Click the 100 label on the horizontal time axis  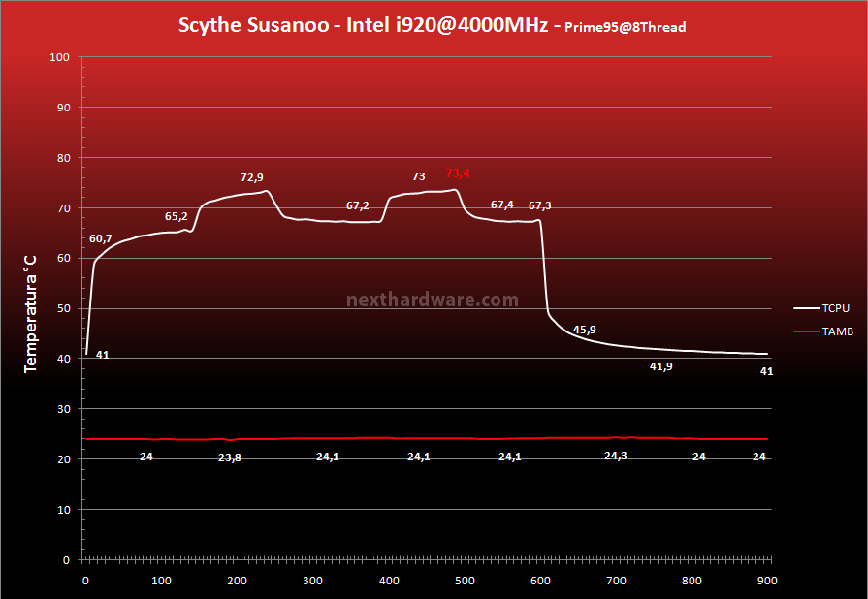coord(161,581)
